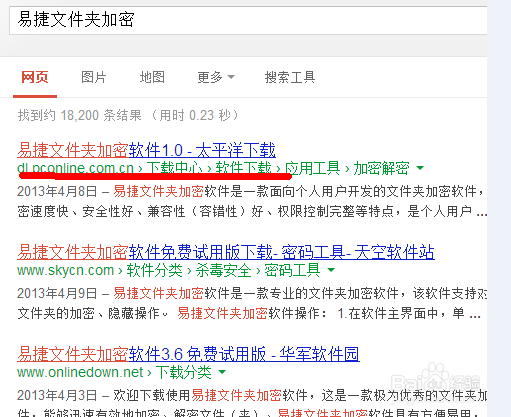Open the 地图 tab
511x417 pixels.
coord(152,77)
